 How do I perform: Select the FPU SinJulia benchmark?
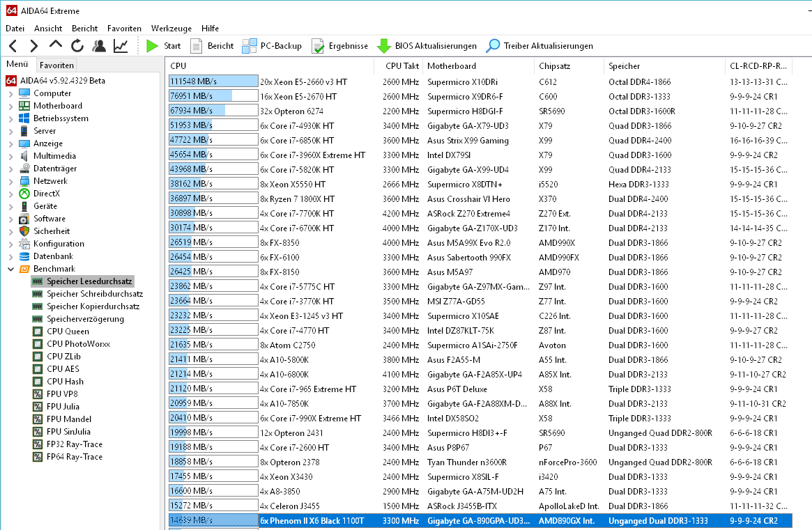61,432
